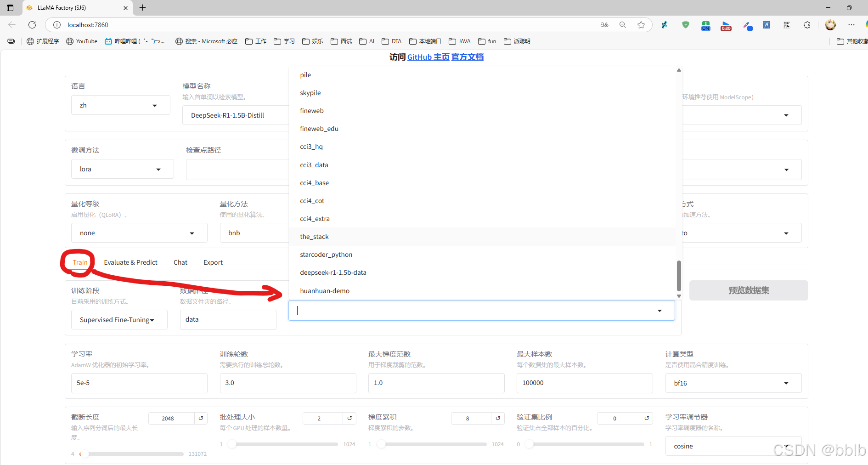Open the YouTube bookmark

tap(82, 41)
